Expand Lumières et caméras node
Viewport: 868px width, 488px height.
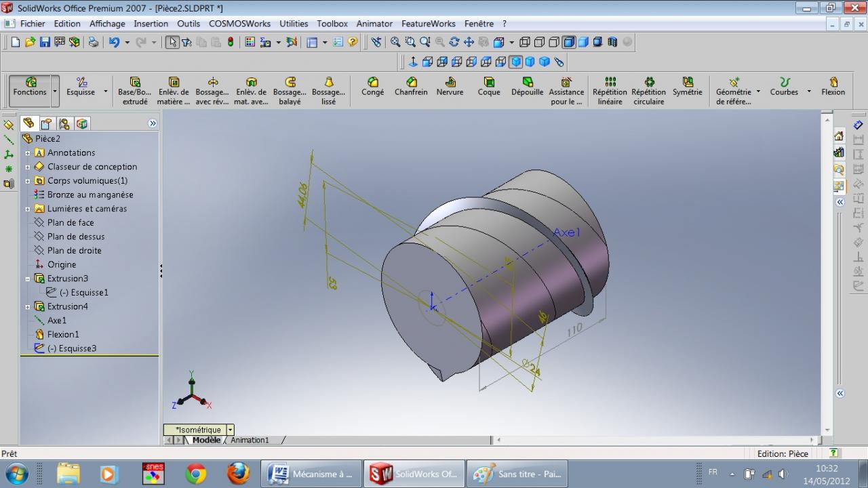28,209
